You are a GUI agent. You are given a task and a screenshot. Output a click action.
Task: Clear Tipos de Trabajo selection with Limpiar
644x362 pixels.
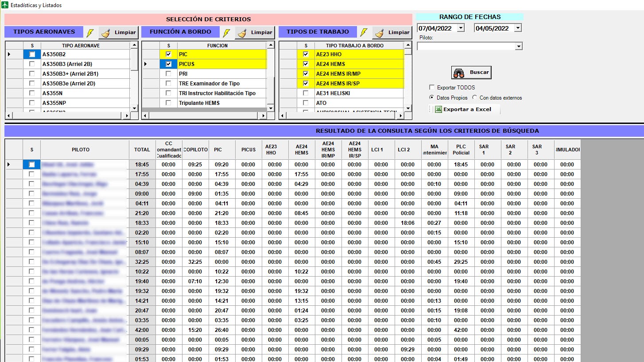(x=392, y=33)
